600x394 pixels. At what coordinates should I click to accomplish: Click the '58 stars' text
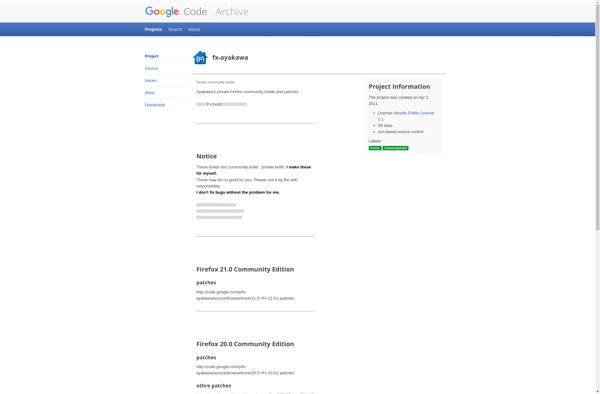pyautogui.click(x=385, y=125)
